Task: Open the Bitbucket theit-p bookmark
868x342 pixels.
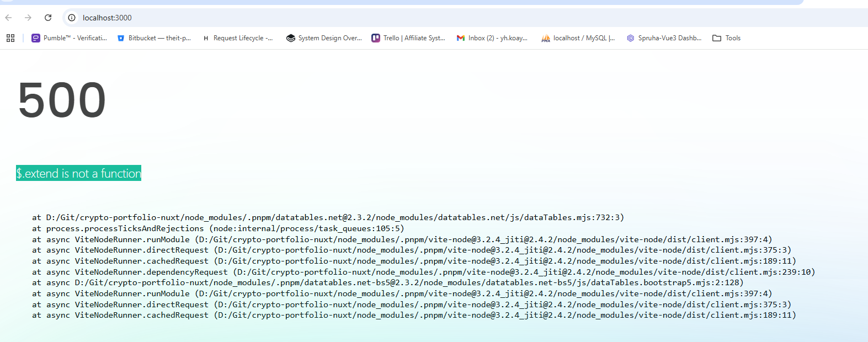Action: 154,38
